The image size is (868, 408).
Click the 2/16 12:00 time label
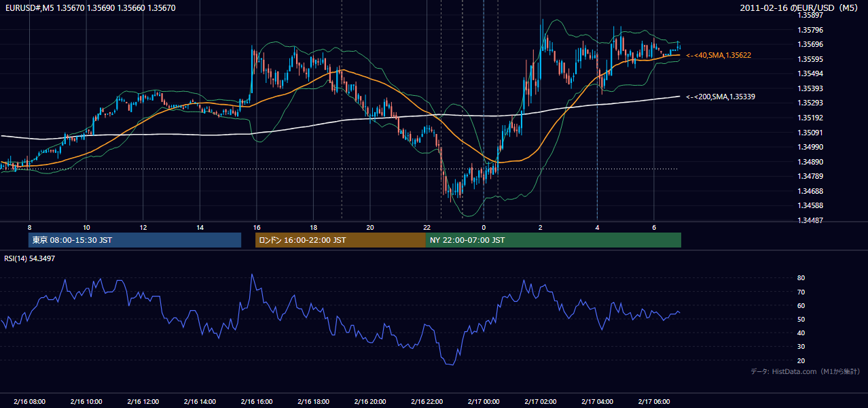pos(143,401)
